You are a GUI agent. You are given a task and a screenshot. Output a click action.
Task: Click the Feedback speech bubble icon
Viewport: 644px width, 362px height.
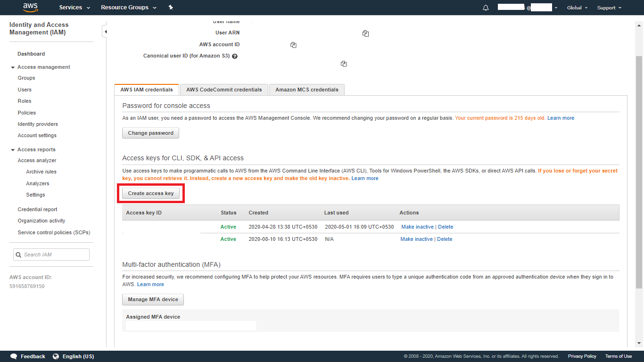click(14, 356)
